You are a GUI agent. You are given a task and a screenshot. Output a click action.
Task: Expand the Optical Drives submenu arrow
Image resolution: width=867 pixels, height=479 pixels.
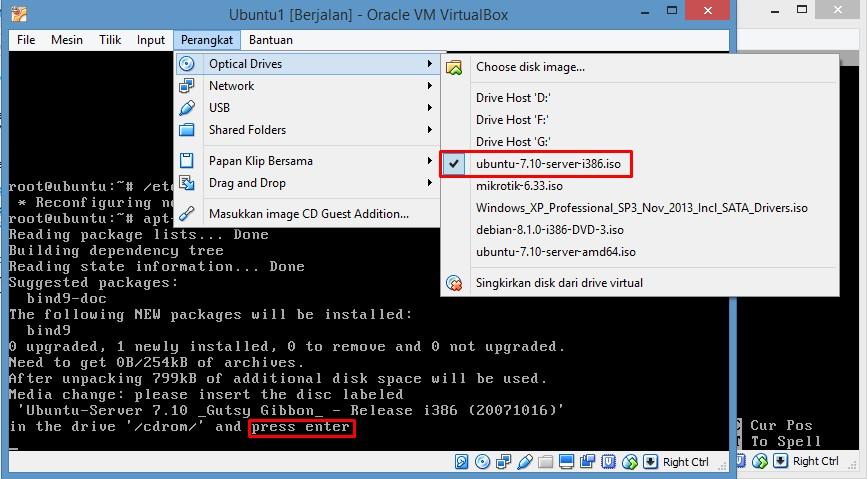coord(430,64)
